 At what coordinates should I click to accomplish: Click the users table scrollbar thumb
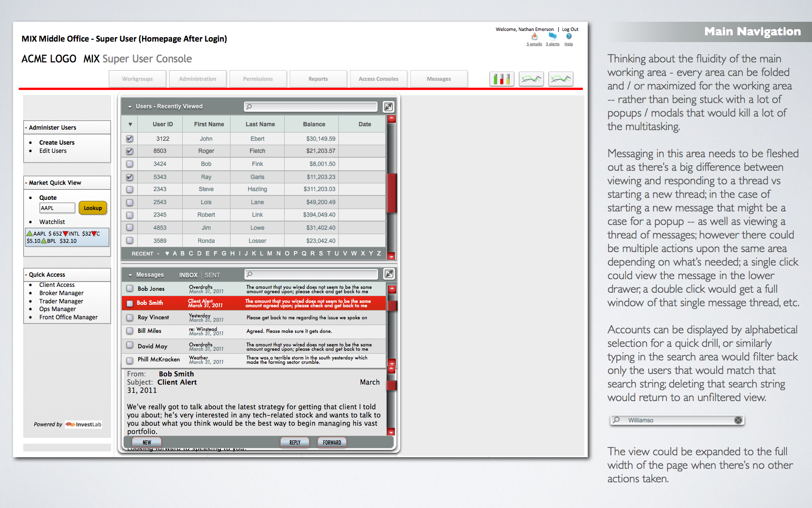392,193
